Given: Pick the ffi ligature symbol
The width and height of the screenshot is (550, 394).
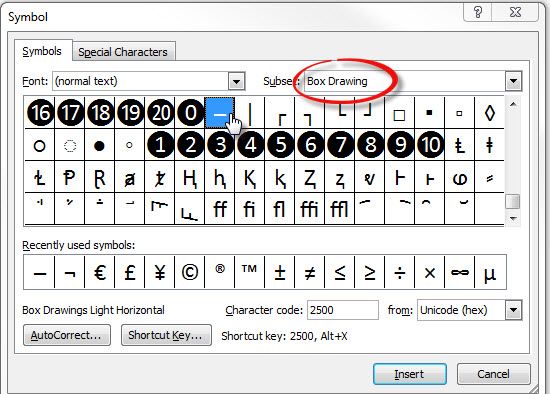Looking at the screenshot, I should click(x=310, y=209).
